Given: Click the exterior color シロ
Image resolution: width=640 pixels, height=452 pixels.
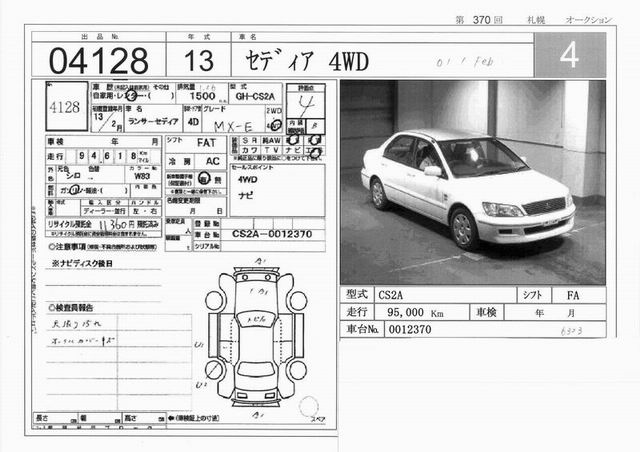Looking at the screenshot, I should (x=73, y=176).
